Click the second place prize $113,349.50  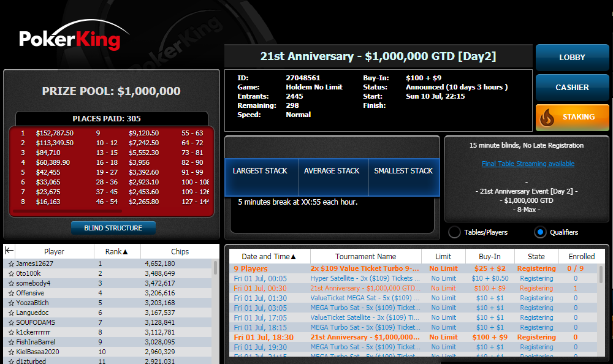pyautogui.click(x=55, y=143)
